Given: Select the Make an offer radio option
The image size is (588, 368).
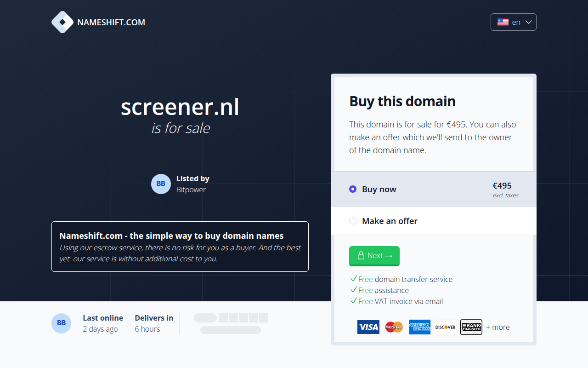Looking at the screenshot, I should point(353,221).
